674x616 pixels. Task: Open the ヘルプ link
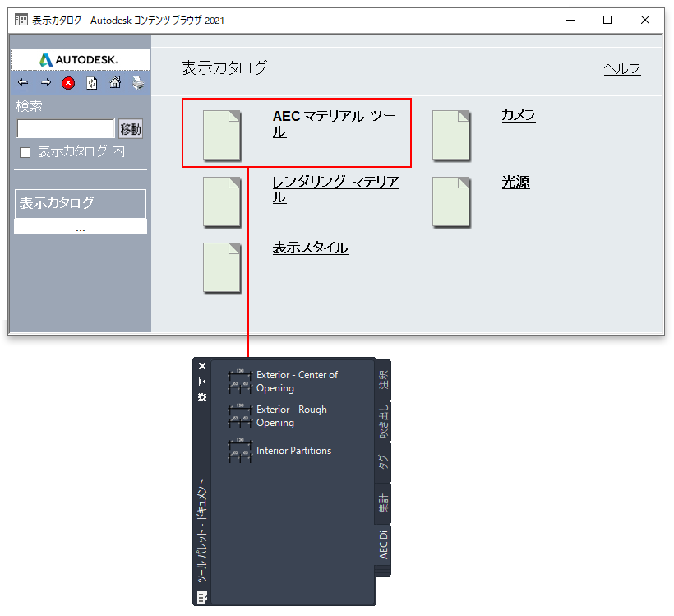pyautogui.click(x=622, y=68)
